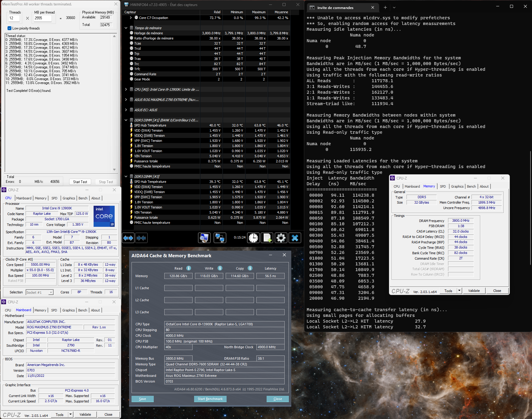This screenshot has width=532, height=419.
Task: Click the info icon next to Copy in AIDA64
Action: coord(250,268)
